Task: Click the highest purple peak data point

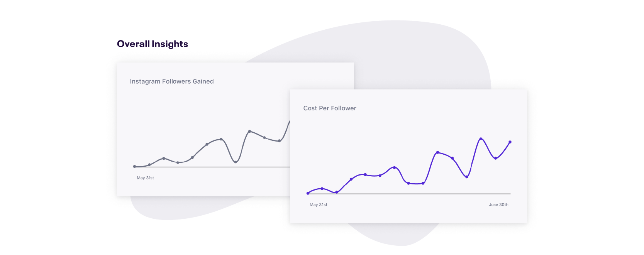Action: 481,139
